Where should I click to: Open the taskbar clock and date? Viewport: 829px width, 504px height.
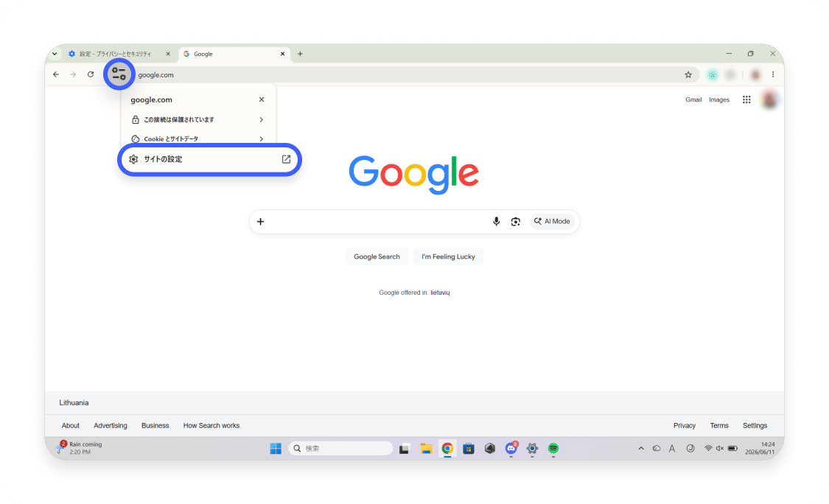click(x=760, y=448)
